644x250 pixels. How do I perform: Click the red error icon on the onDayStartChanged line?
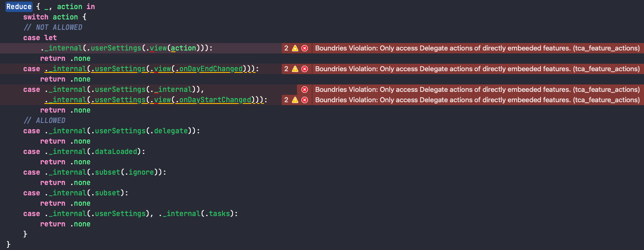tap(304, 100)
